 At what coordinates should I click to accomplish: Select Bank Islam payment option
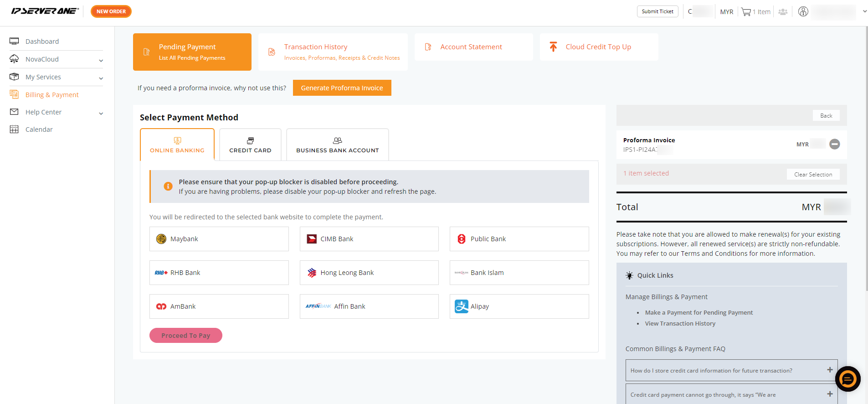click(x=519, y=273)
